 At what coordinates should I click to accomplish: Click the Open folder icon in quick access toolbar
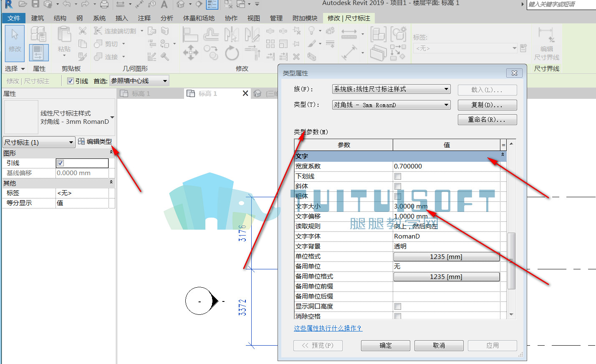23,4
